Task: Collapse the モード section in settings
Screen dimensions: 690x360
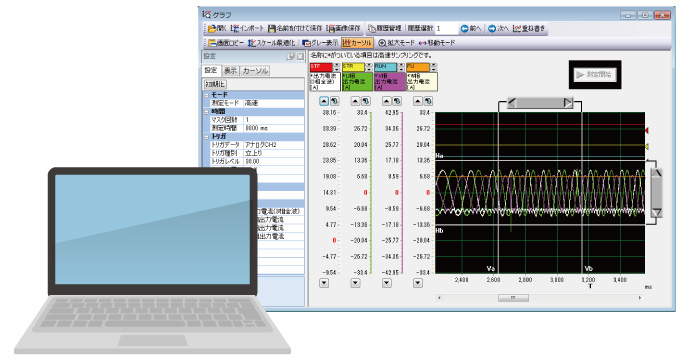Action: coord(206,95)
